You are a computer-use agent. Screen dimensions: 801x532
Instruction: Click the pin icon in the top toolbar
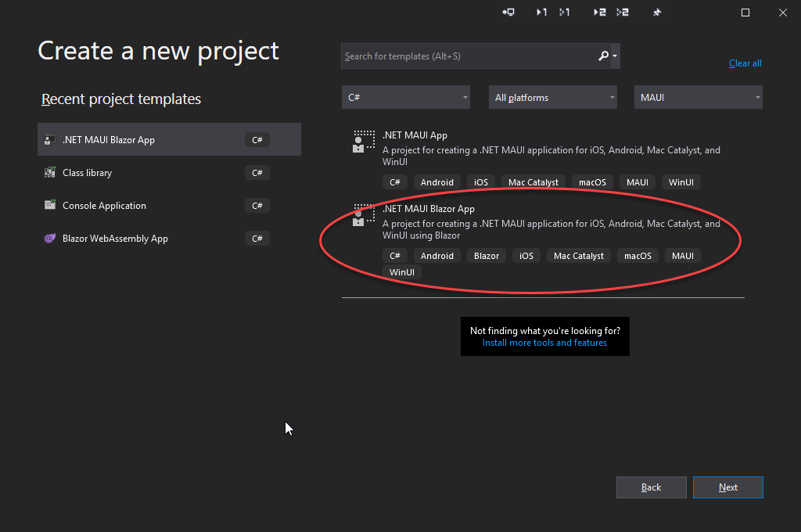657,13
